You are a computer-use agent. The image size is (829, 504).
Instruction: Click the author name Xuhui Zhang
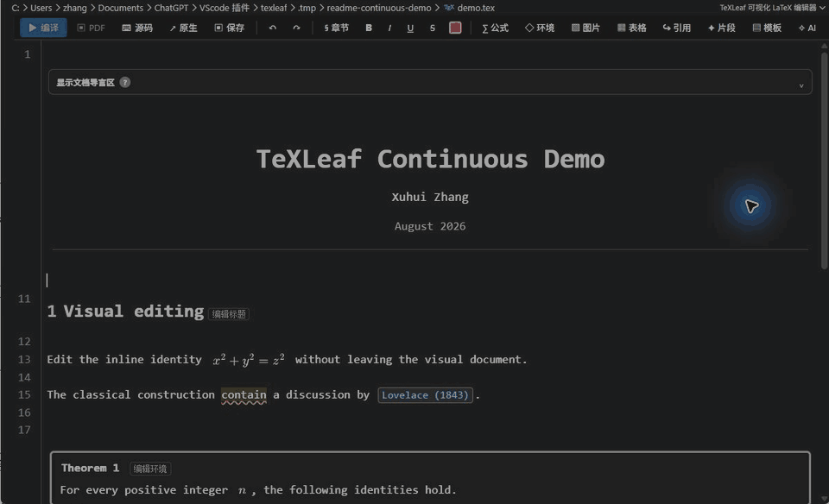tap(430, 197)
